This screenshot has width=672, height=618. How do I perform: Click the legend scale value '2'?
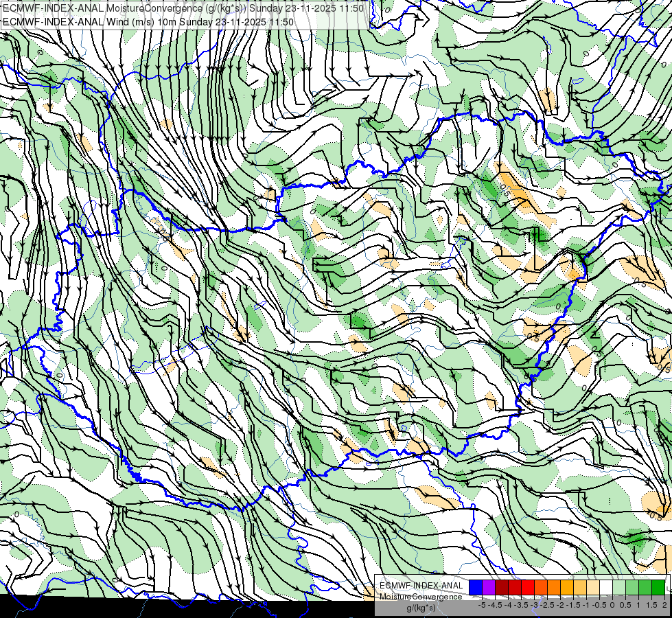coord(664,605)
